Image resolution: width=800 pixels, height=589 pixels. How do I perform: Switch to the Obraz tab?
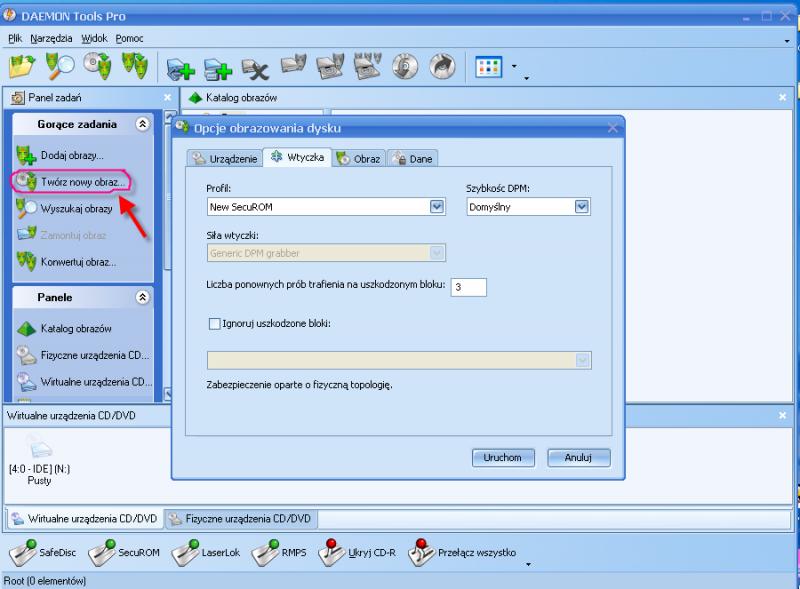pyautogui.click(x=359, y=159)
